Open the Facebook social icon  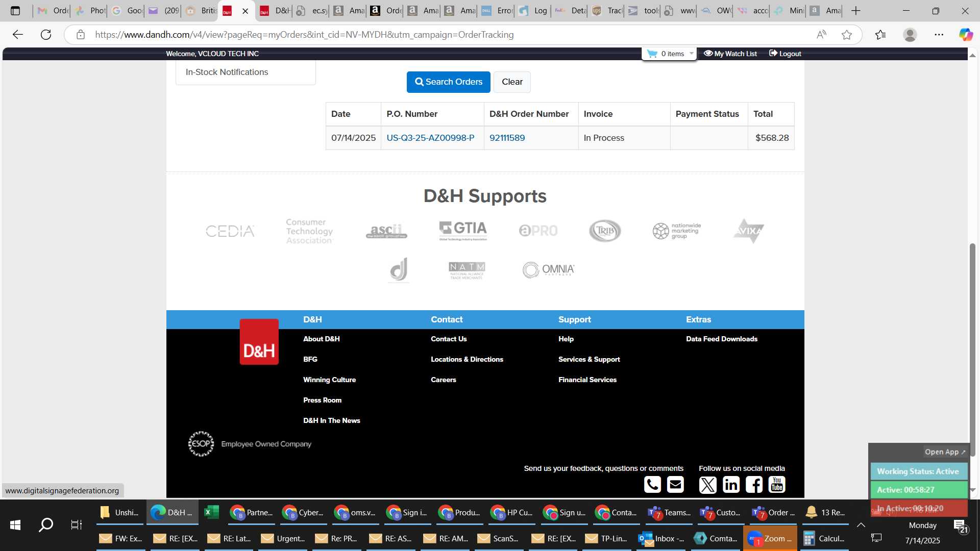[754, 484]
